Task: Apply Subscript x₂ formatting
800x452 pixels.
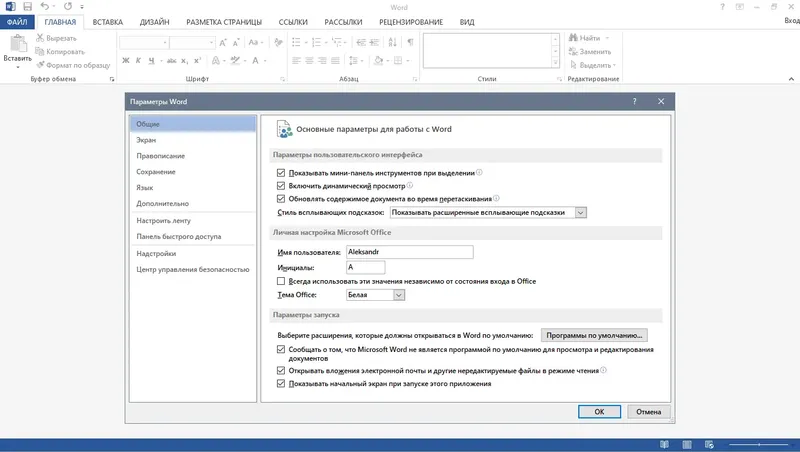Action: 185,61
